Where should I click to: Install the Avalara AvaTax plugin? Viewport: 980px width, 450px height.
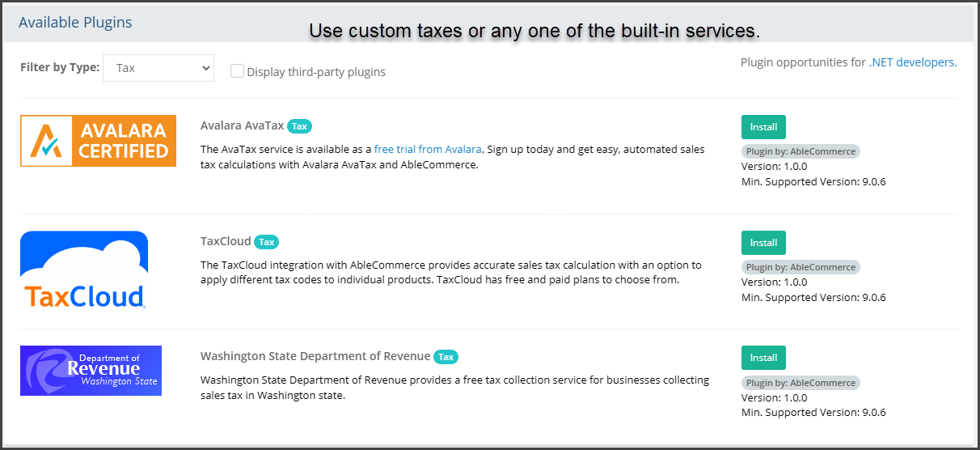(x=763, y=127)
